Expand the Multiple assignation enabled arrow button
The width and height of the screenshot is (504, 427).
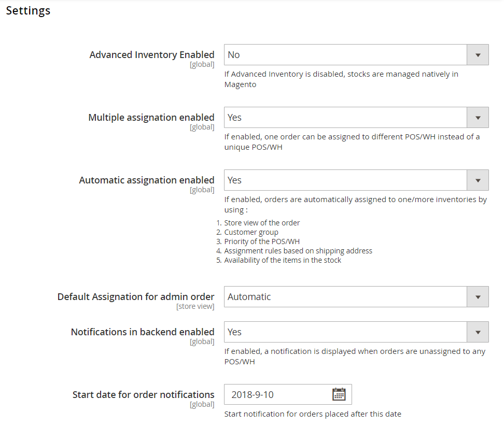[x=478, y=118]
